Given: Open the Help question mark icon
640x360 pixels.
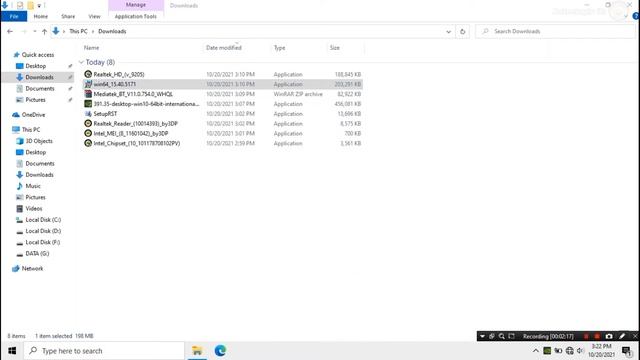Looking at the screenshot, I should (x=636, y=16).
